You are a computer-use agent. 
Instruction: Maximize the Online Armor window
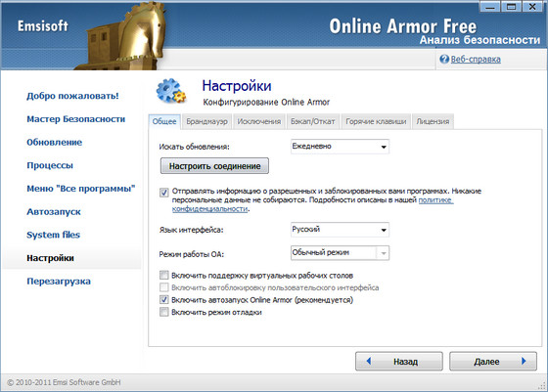tap(511, 7)
